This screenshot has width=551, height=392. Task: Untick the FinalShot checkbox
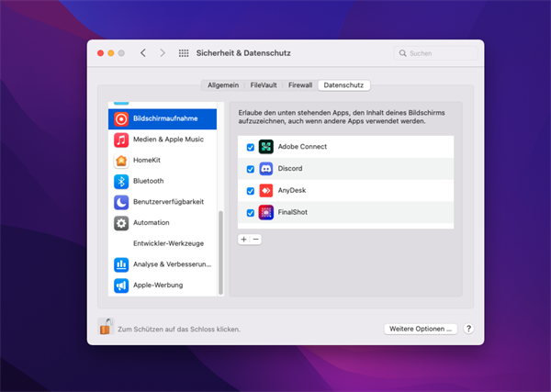coord(250,213)
